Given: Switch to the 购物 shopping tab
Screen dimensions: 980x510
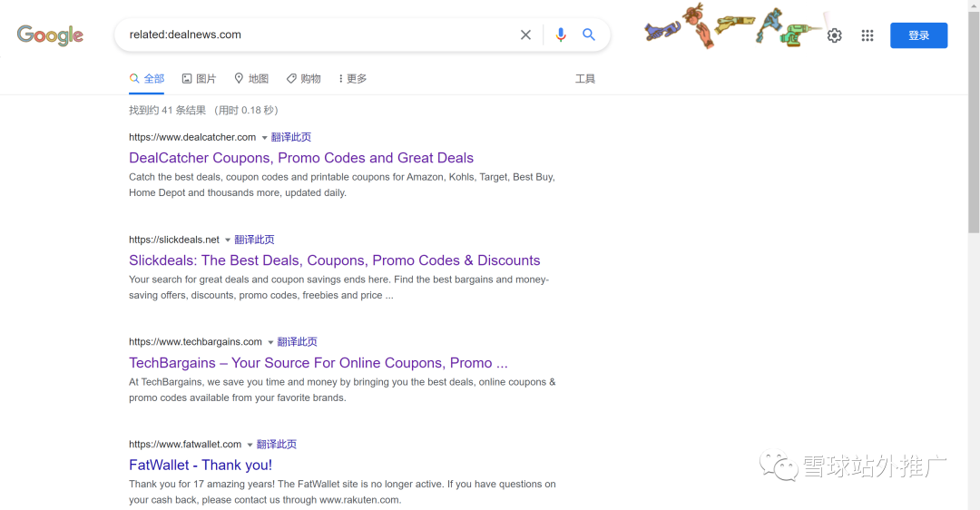Looking at the screenshot, I should (304, 79).
